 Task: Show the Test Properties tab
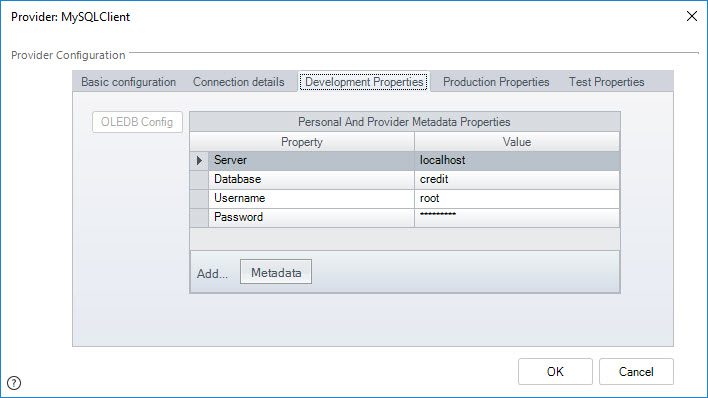click(606, 82)
